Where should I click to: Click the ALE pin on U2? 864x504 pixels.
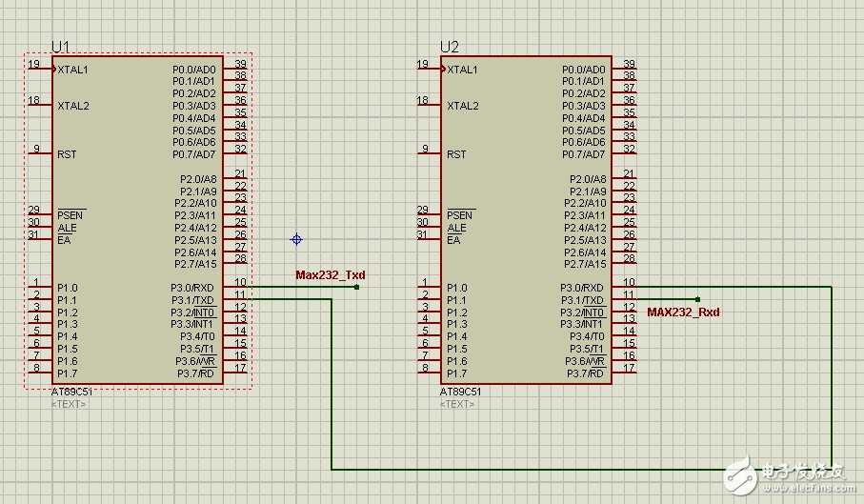point(456,228)
